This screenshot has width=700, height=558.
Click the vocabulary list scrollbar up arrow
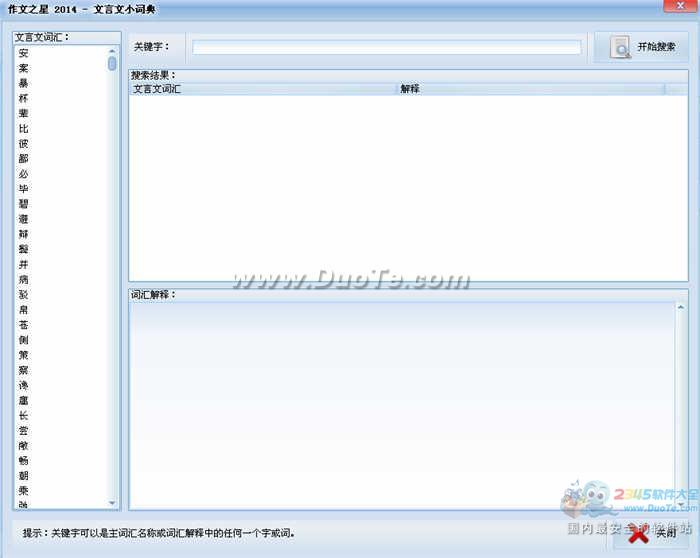pos(112,51)
